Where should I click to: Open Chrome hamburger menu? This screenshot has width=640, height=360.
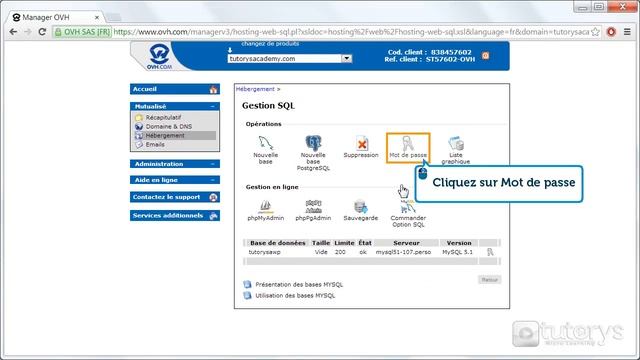627,31
